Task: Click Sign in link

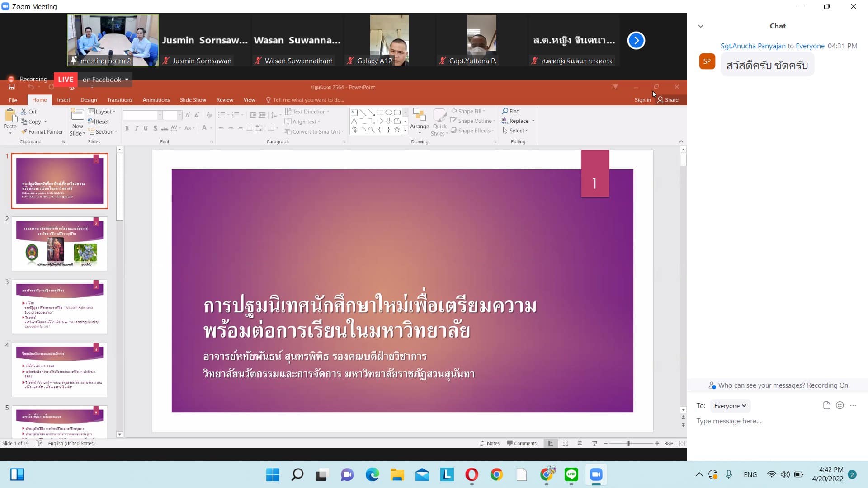Action: (x=642, y=100)
